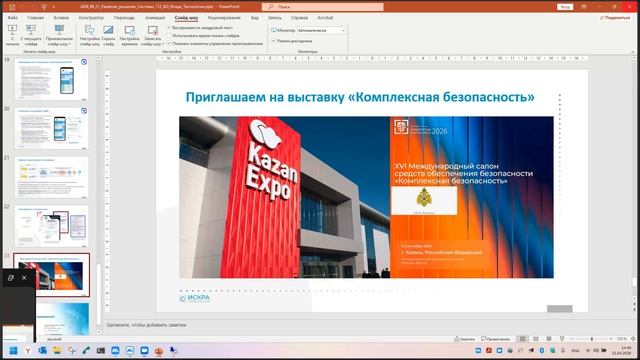Viewport: 640px width, 360px height.
Task: Click up arrow of thumbnail pane scrollbar
Action: (x=98, y=58)
